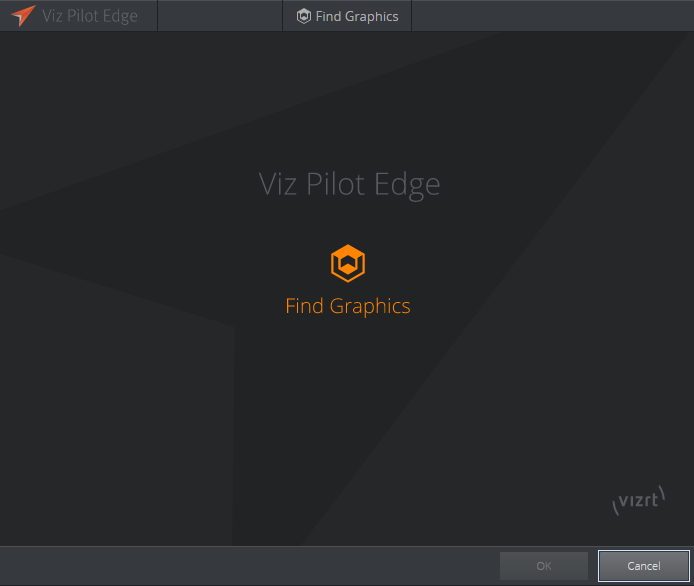
Task: Click the hexagon icon in the Find Graphics tab
Action: 304,16
